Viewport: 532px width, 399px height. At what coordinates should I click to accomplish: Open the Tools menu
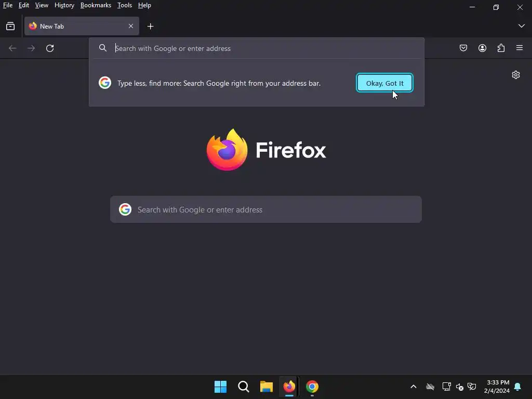point(125,5)
